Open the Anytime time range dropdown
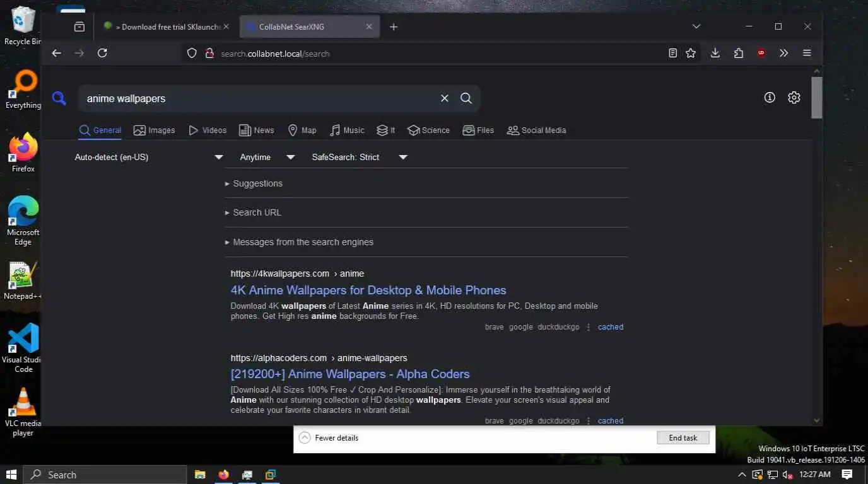The width and height of the screenshot is (868, 484). [x=267, y=157]
